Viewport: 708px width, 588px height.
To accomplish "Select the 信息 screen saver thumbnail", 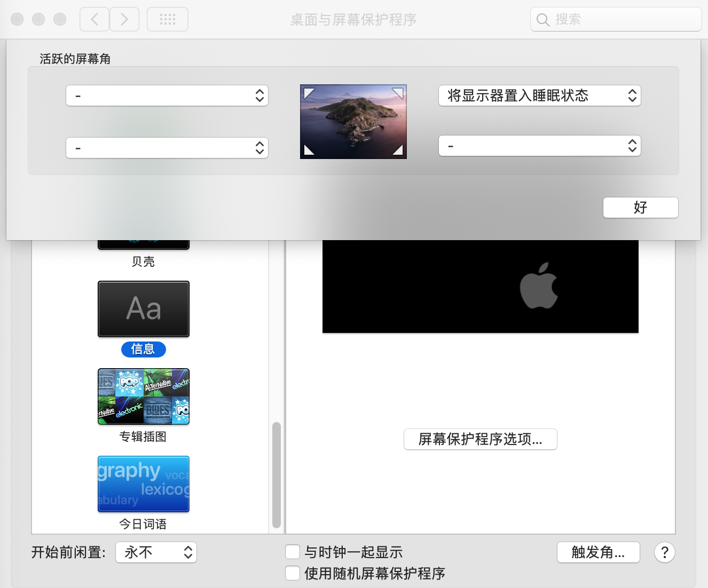I will [x=144, y=309].
